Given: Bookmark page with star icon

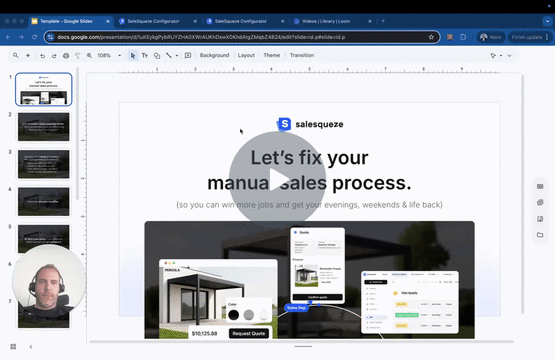Looking at the screenshot, I should (x=431, y=37).
